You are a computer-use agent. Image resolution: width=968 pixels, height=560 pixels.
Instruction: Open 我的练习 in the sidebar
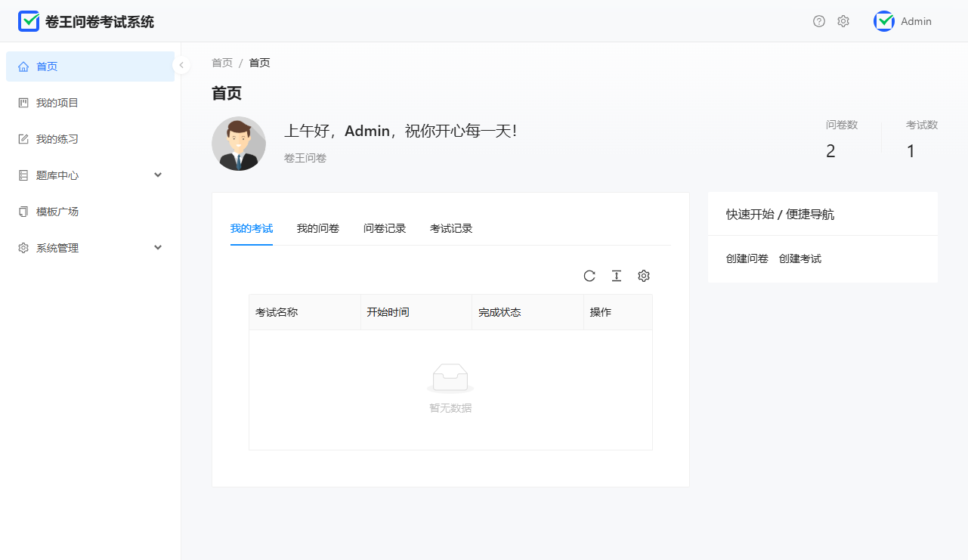tap(91, 139)
